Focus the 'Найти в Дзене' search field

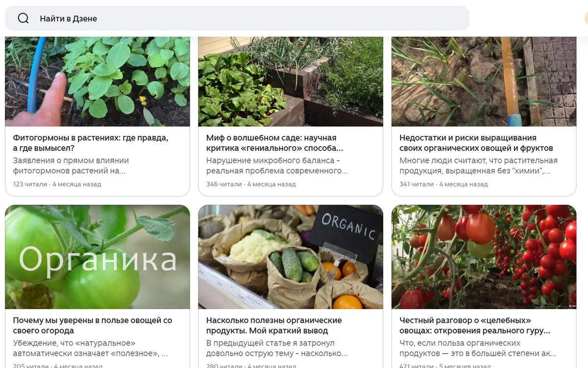pyautogui.click(x=237, y=19)
